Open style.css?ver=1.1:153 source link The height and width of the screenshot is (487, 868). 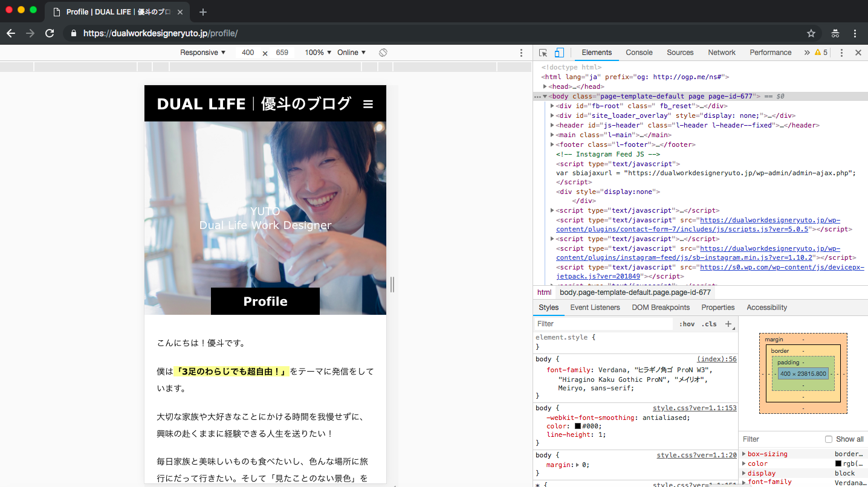pyautogui.click(x=695, y=408)
